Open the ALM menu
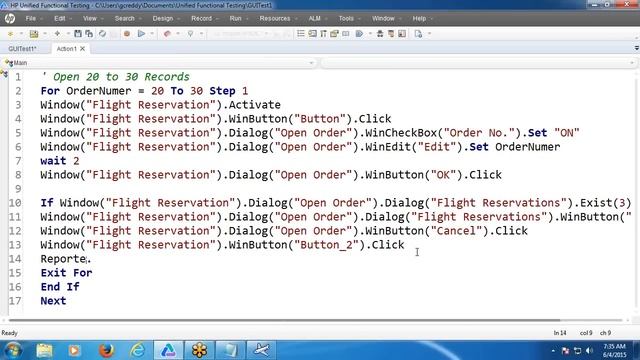The image size is (640, 360). click(x=314, y=18)
